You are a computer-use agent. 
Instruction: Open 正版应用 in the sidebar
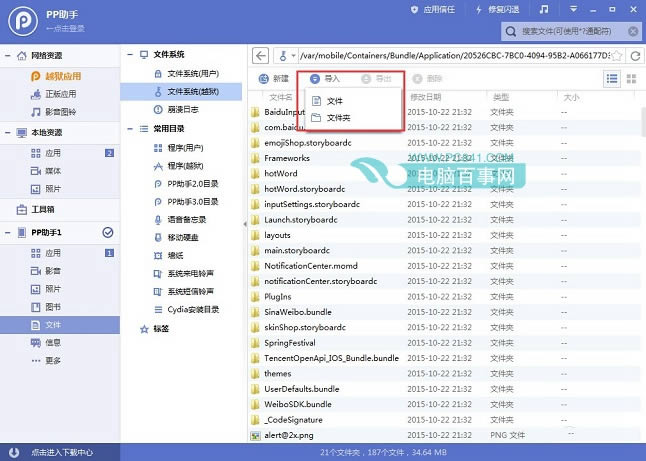point(54,94)
